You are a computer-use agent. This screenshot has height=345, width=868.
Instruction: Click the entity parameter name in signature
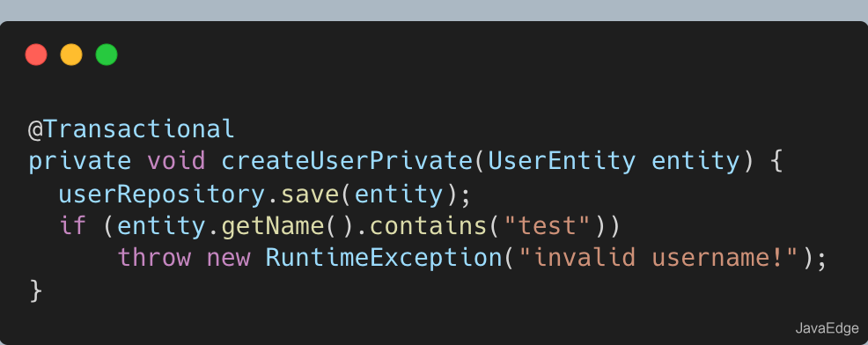tap(695, 161)
